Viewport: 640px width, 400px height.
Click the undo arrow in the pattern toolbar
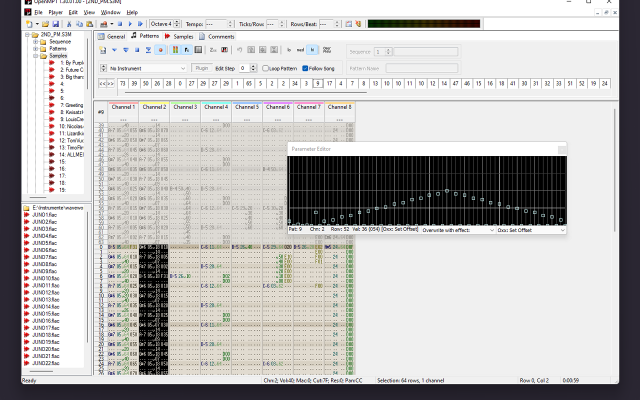(240, 50)
